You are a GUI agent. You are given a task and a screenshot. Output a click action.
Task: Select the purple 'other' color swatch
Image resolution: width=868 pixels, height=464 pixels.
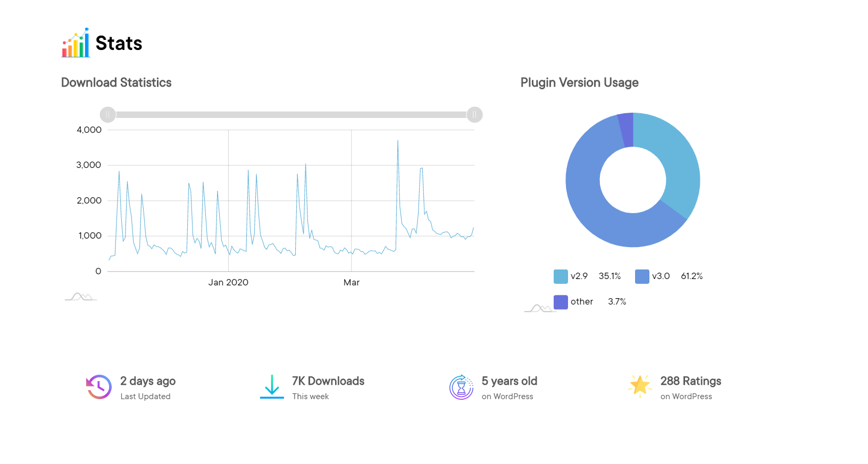click(560, 302)
